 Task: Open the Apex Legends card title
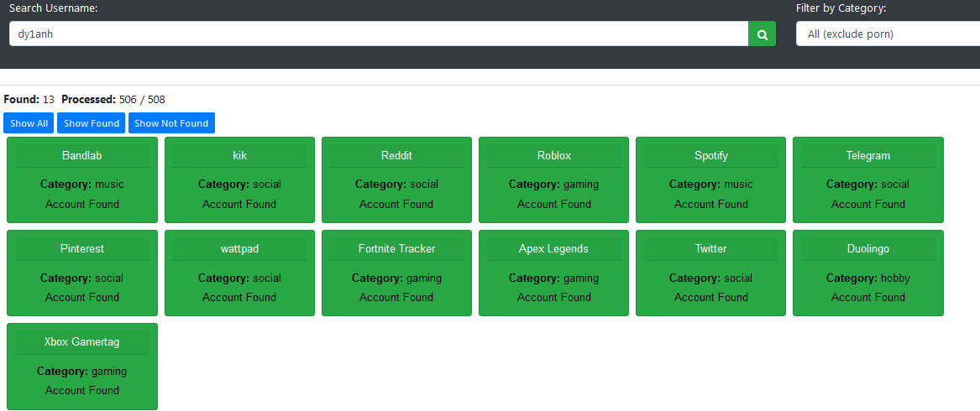point(553,248)
